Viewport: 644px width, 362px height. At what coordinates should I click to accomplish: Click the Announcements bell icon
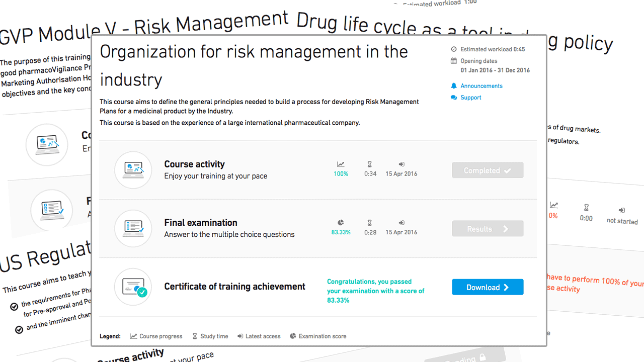454,86
